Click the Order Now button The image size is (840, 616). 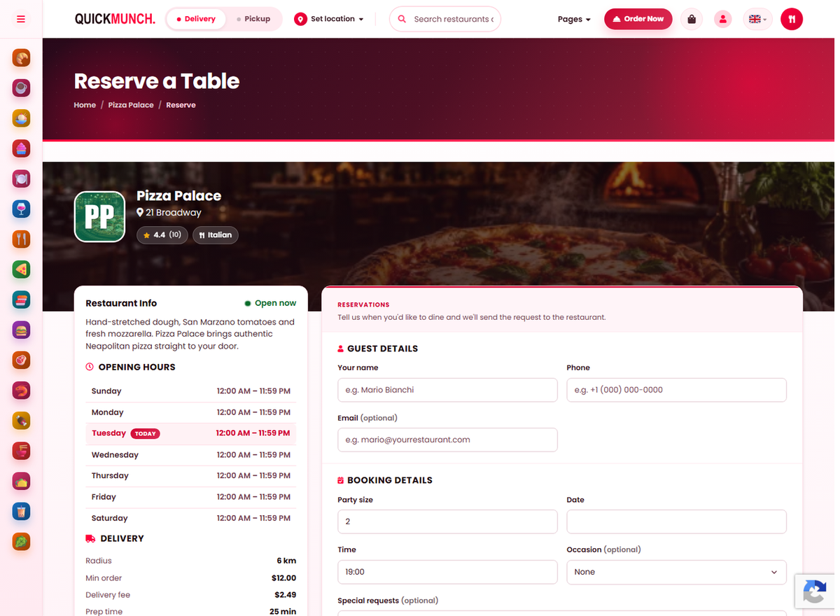click(638, 19)
